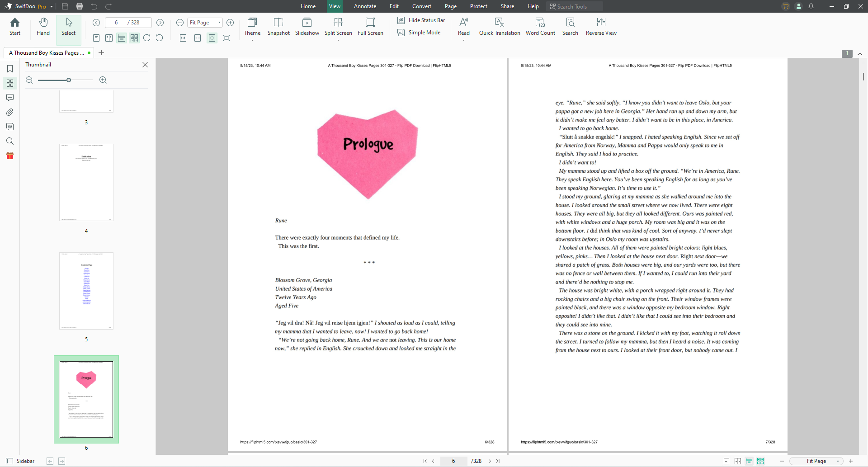The image size is (868, 467).
Task: Go to next page using toolbar arrow
Action: tap(160, 23)
